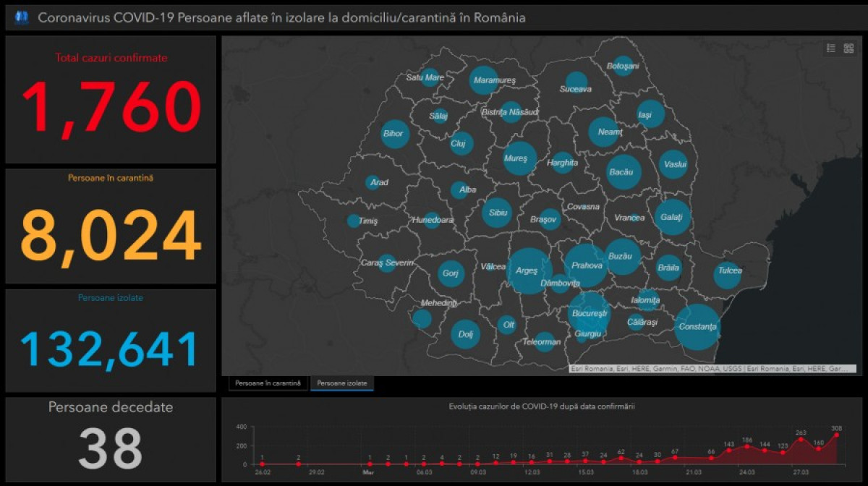Click the 308 data point on chart
Image resolution: width=868 pixels, height=486 pixels.
(837, 435)
